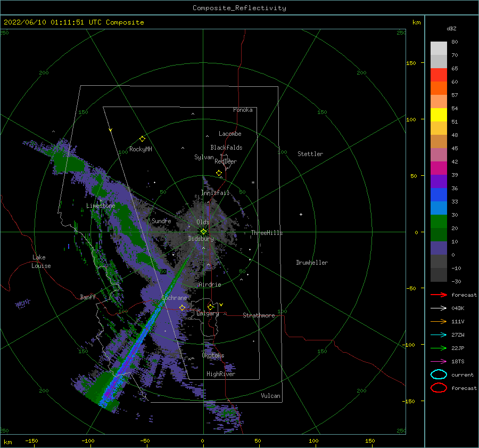Click the red forecast ellipse legend icon

click(439, 388)
